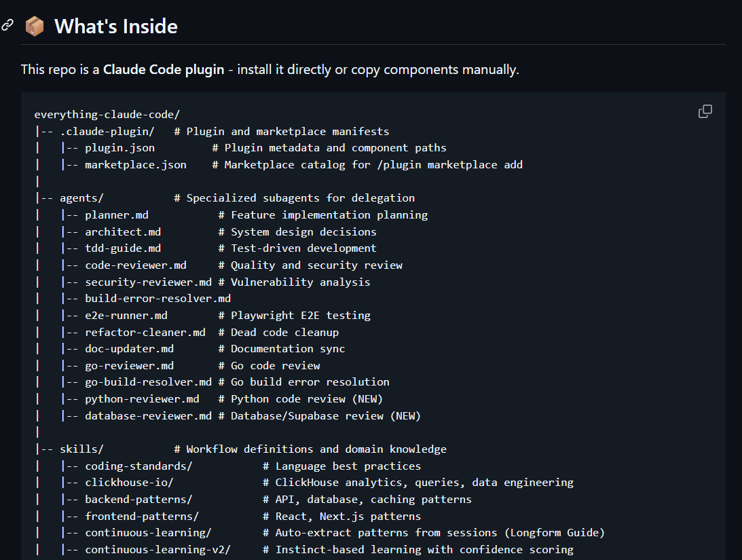Select comment "# Auto-extract patterns from sessions (Longform Guide)"

tap(434, 533)
